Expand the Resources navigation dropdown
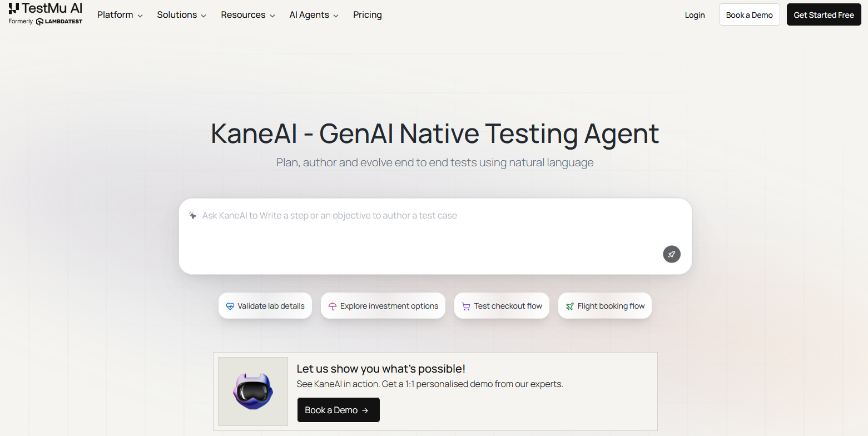Screen dimensions: 868x436 [x=247, y=15]
